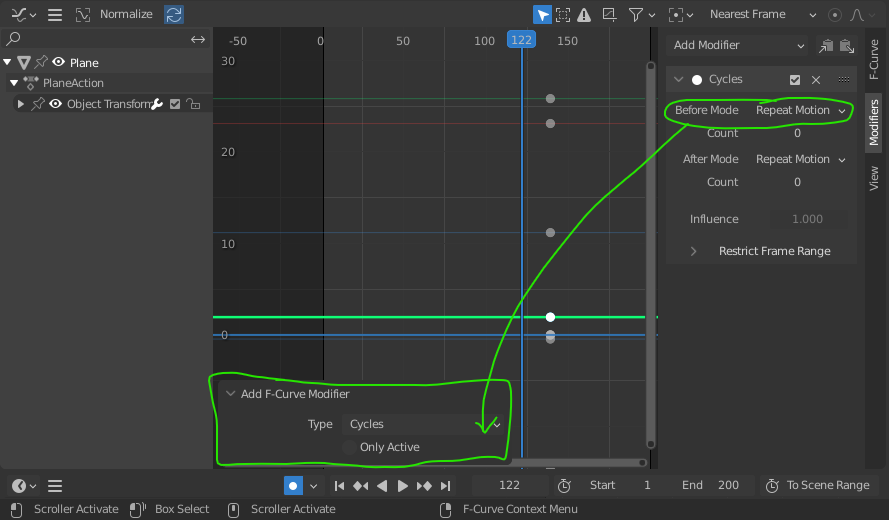Click the play animation button
This screenshot has width=889, height=520.
(402, 485)
